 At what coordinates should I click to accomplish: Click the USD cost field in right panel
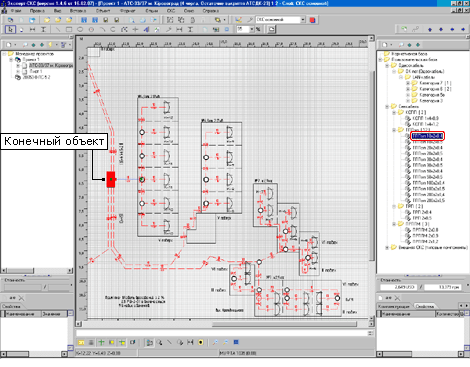[399, 287]
